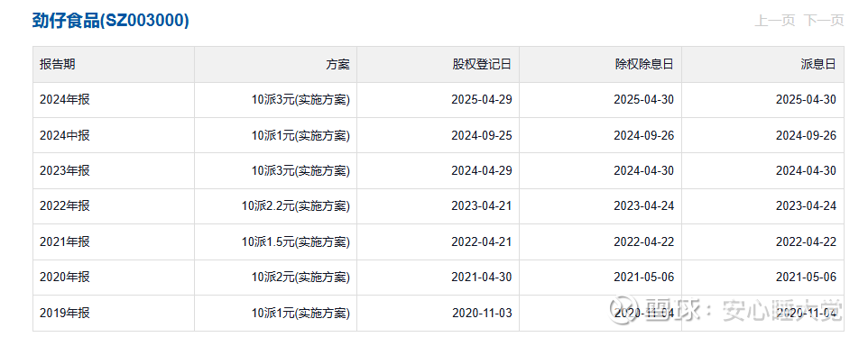Select the 2024中报 row
The image size is (868, 337).
(x=439, y=135)
